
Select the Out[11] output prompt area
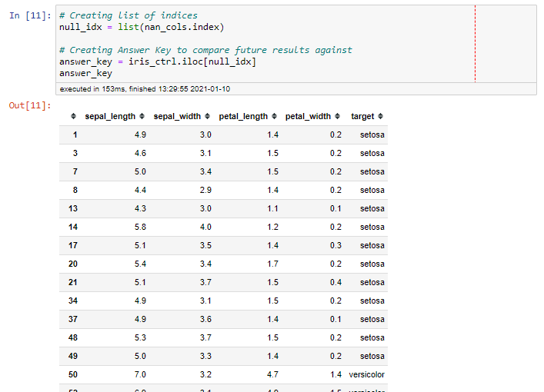click(30, 105)
